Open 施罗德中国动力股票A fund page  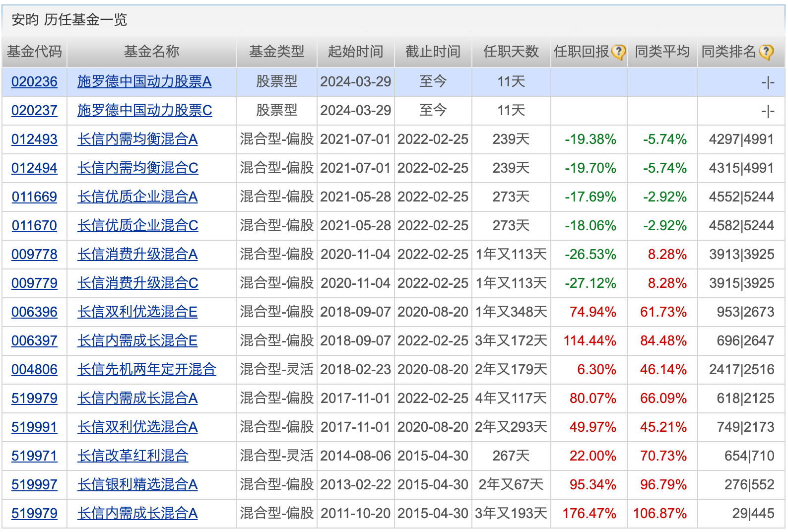coord(144,82)
